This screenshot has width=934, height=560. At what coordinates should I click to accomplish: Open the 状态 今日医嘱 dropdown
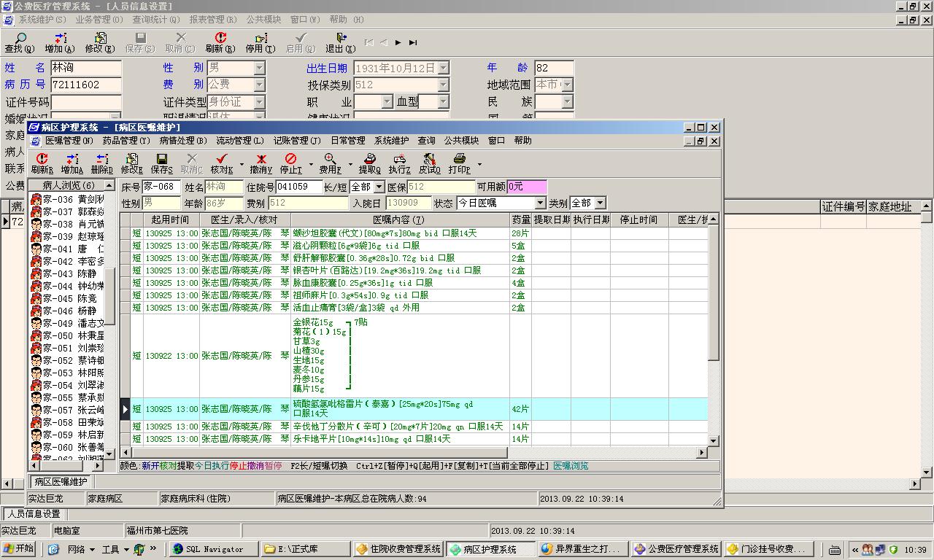[x=540, y=203]
